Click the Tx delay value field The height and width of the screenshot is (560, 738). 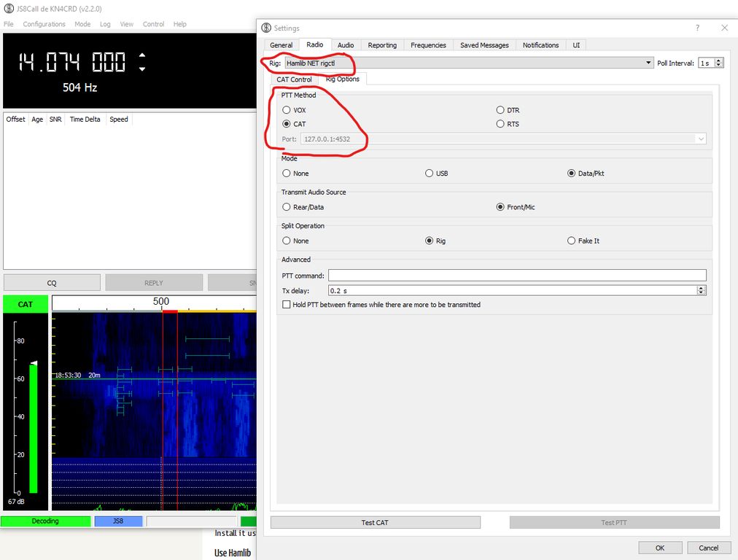513,291
